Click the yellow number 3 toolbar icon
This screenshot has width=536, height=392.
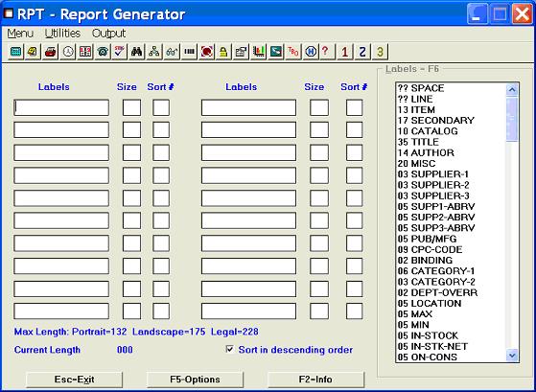[380, 52]
